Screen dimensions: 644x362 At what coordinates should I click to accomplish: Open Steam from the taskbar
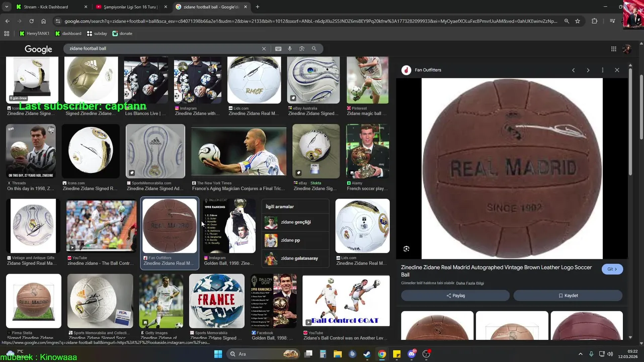coord(367,354)
